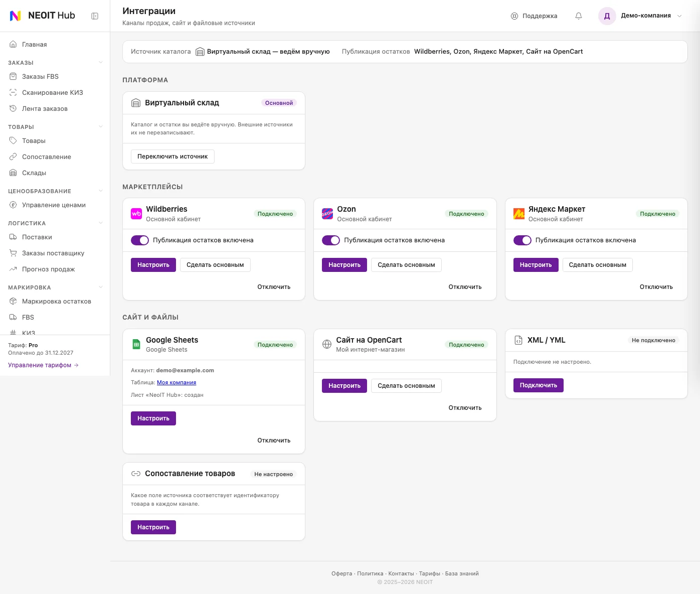Click the support headset icon
Image resolution: width=700 pixels, height=594 pixels.
point(514,16)
